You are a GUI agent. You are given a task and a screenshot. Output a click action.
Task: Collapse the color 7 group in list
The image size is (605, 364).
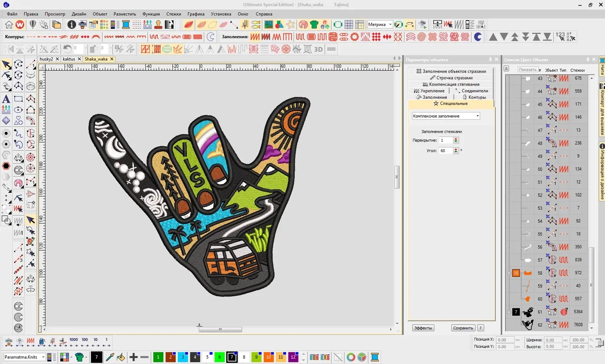point(509,312)
